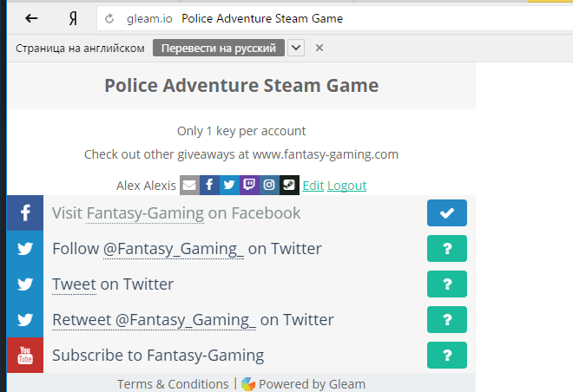
Task: Click the Logout link
Action: pos(346,186)
